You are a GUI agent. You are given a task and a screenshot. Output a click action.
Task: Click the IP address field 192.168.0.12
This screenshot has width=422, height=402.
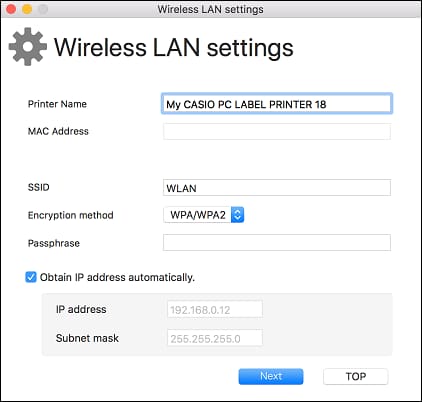215,310
